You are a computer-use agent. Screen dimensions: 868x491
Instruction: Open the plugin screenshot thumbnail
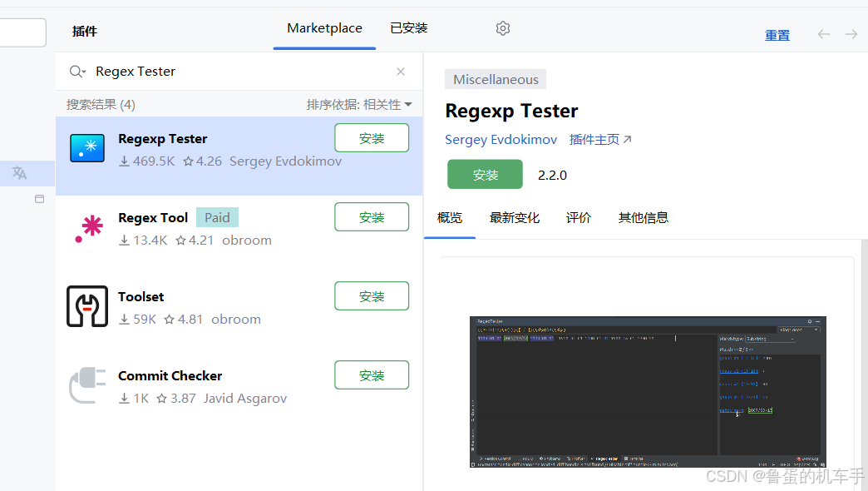pos(648,392)
